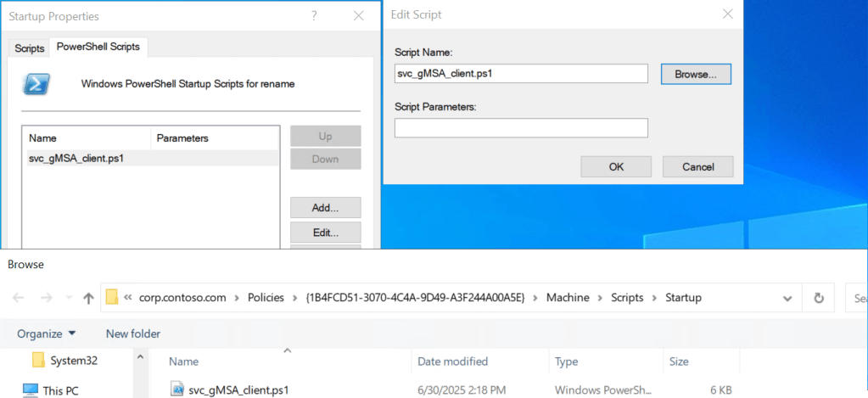
Task: Click the svc_gMSA_client.ps1 file icon in Browse
Action: 177,390
